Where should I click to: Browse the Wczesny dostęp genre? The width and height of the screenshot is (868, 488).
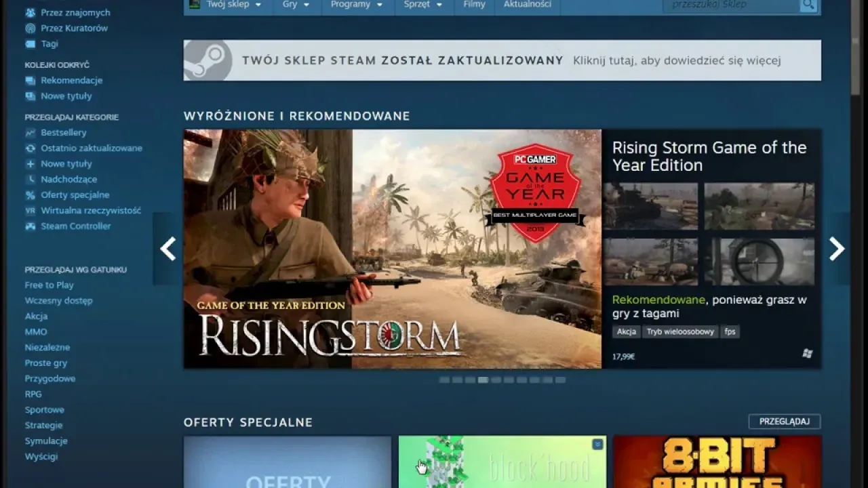(58, 301)
